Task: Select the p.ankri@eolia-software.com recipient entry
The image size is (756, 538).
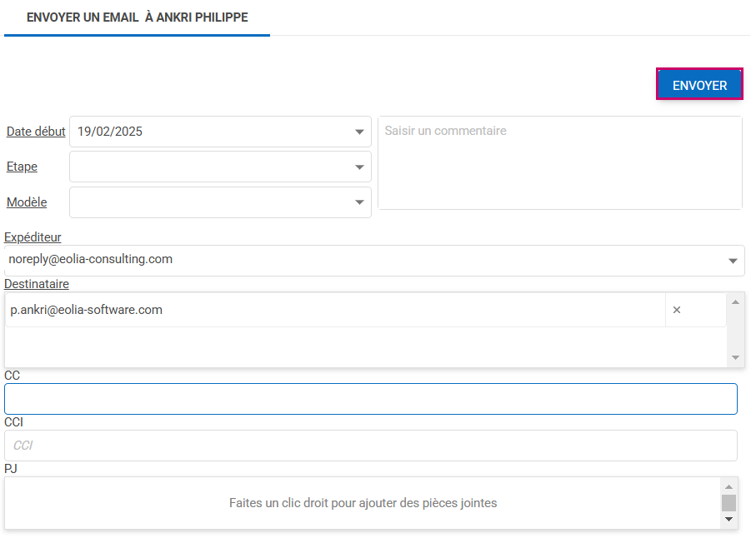Action: point(333,310)
